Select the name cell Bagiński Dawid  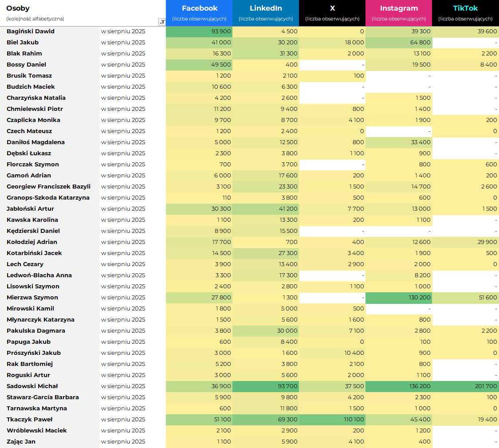pos(31,31)
